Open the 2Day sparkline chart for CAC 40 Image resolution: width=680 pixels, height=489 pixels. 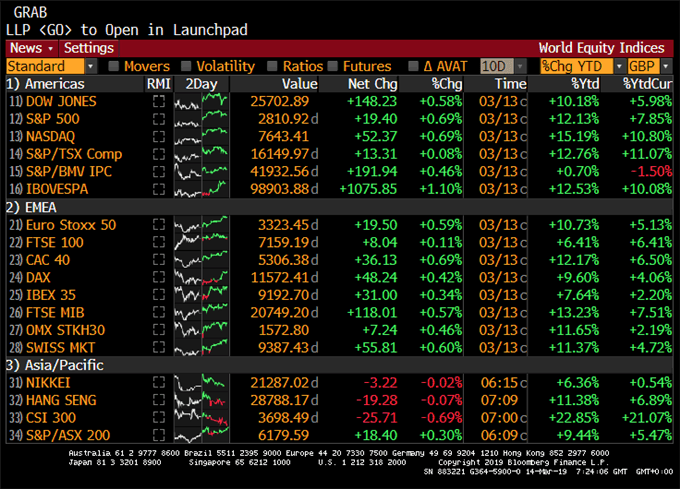[201, 260]
